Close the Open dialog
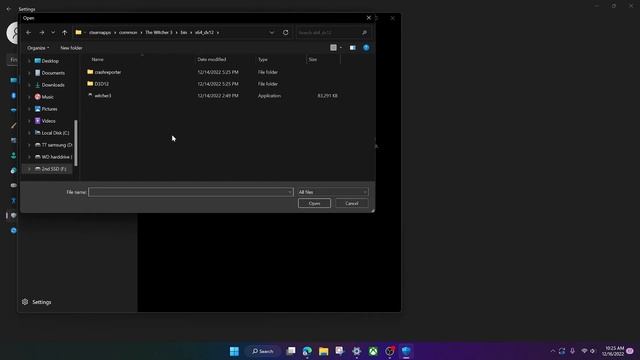The width and height of the screenshot is (640, 360). pyautogui.click(x=369, y=18)
